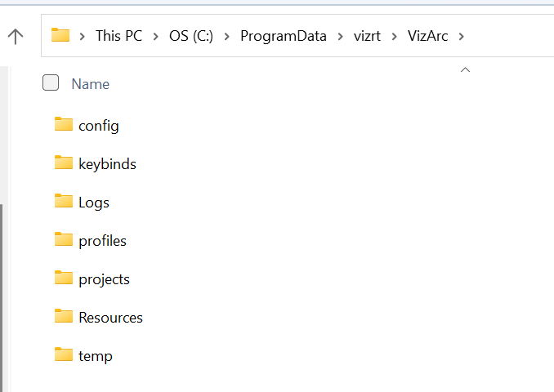
Task: Click the Logs folder icon
Action: [64, 202]
